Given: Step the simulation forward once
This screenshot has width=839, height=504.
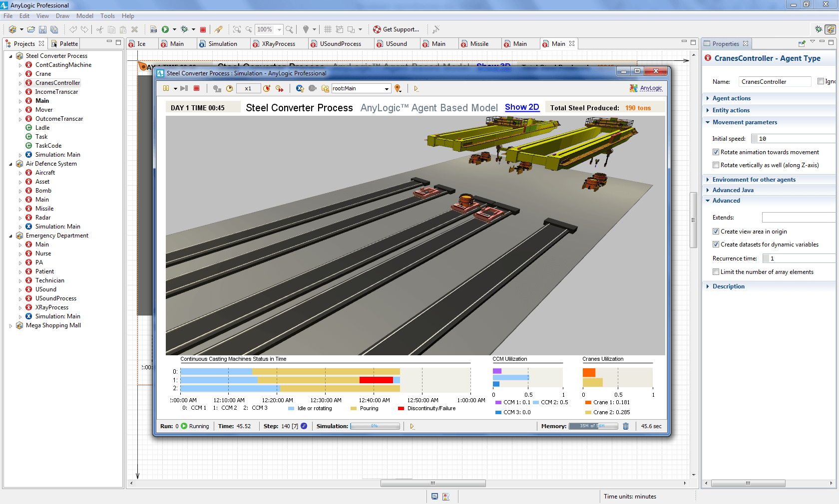Looking at the screenshot, I should coord(184,88).
